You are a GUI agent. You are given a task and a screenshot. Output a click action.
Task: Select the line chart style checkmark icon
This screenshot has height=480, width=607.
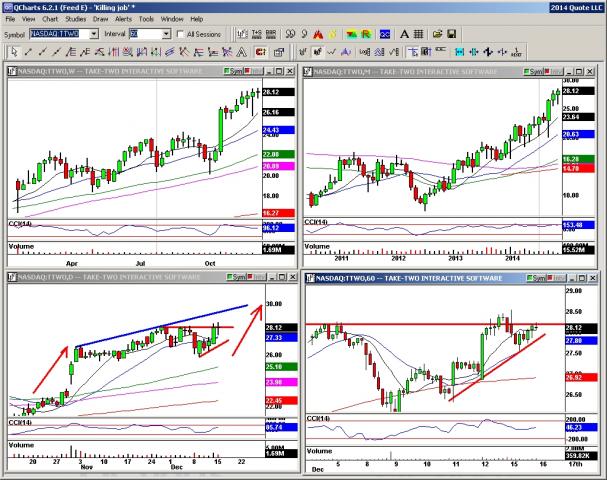pyautogui.click(x=331, y=51)
